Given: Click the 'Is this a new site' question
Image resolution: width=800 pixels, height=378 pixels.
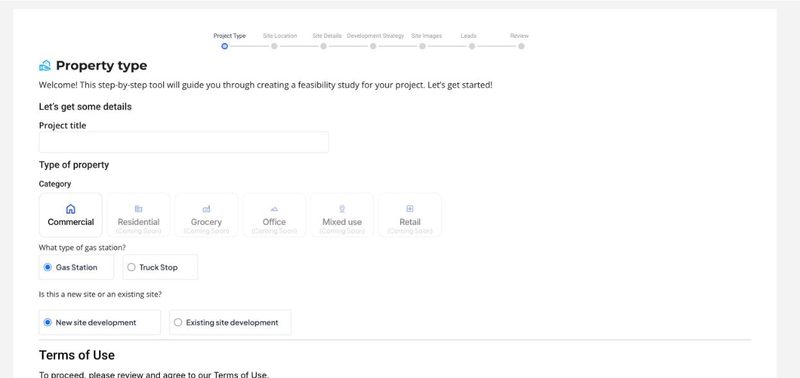Looking at the screenshot, I should (100, 294).
